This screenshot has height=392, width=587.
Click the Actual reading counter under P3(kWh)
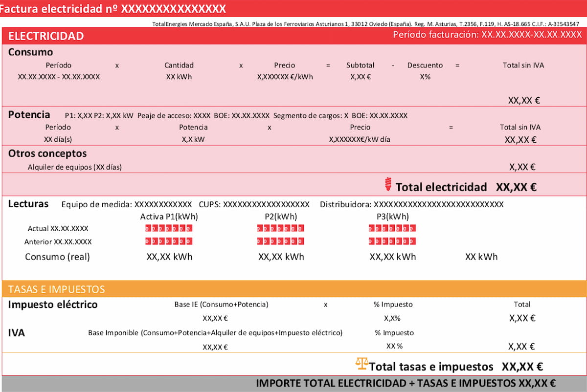point(392,228)
